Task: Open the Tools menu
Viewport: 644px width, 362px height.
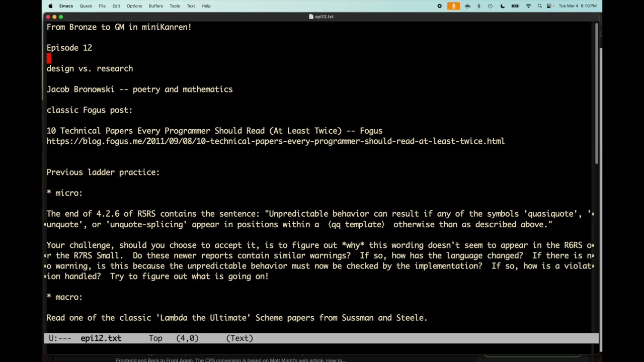Action: point(175,6)
